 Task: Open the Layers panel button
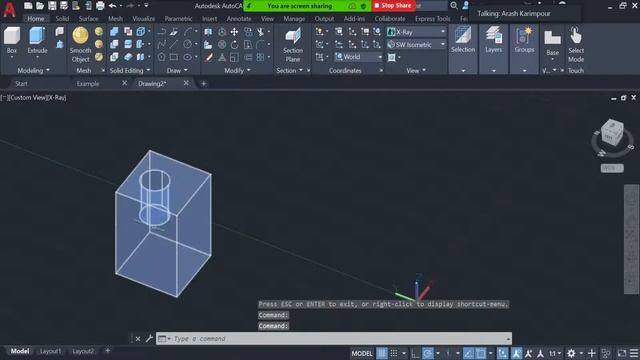point(493,41)
